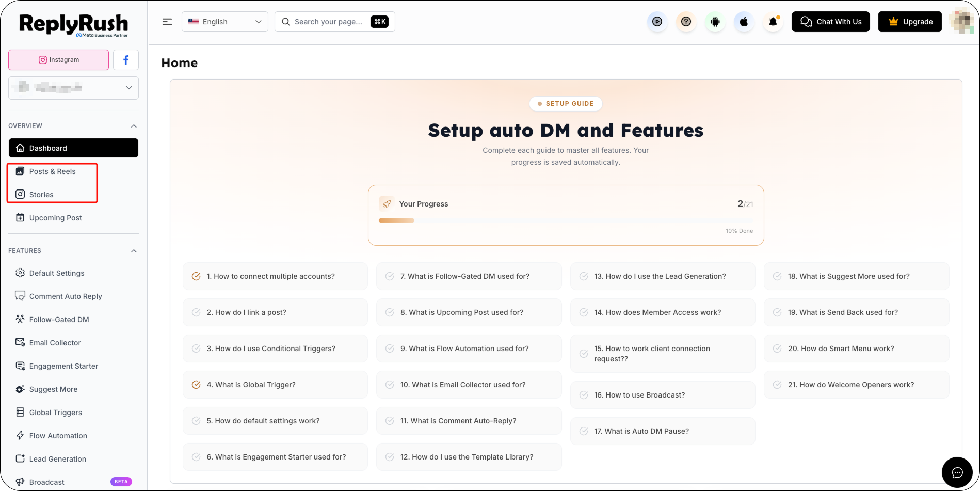
Task: Click the Chat With Us button
Action: [831, 22]
